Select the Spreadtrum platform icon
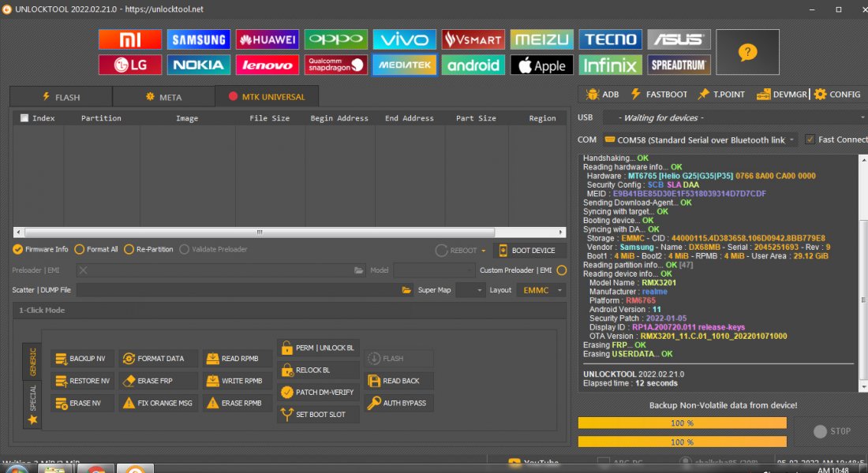Screen dimensions: 868x473 (x=679, y=65)
